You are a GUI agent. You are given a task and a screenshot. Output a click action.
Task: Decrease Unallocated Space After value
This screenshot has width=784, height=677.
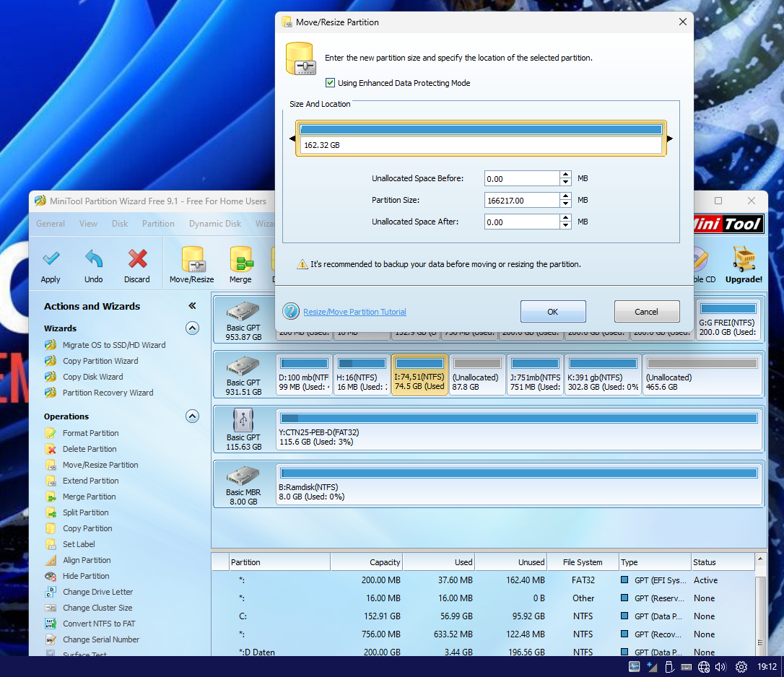(x=565, y=225)
